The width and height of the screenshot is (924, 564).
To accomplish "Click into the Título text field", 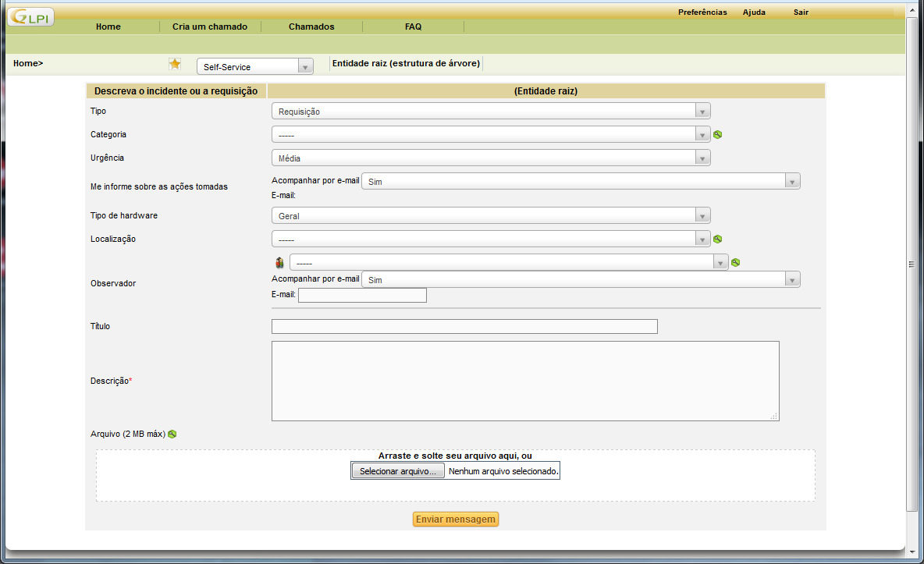I will 464,327.
